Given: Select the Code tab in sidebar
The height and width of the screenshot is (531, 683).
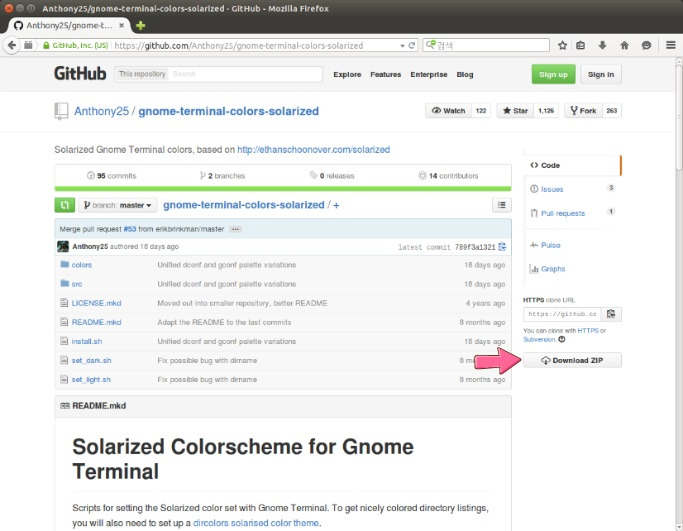Looking at the screenshot, I should 572,165.
